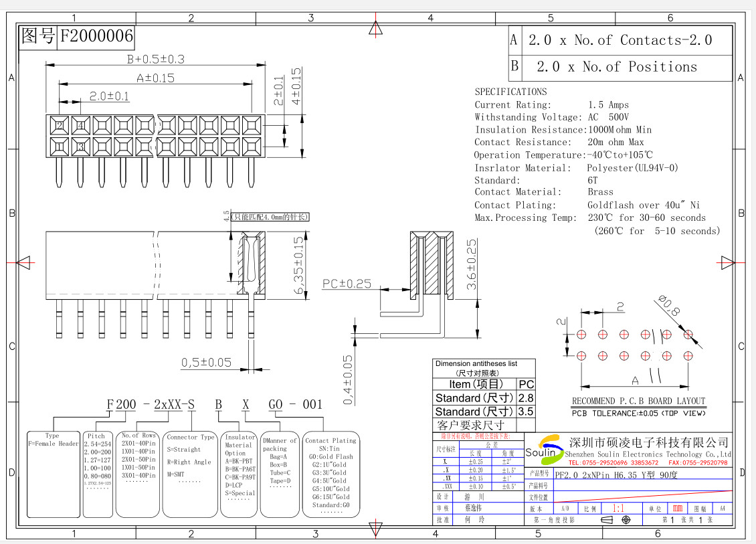Viewport: 756px width, 544px height.
Task: Click the drawing number F2000006
Action: 97,36
